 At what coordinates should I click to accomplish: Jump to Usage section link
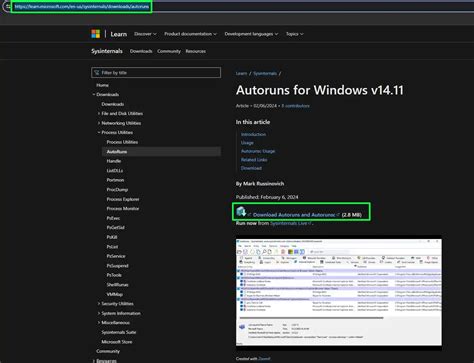pyautogui.click(x=247, y=143)
